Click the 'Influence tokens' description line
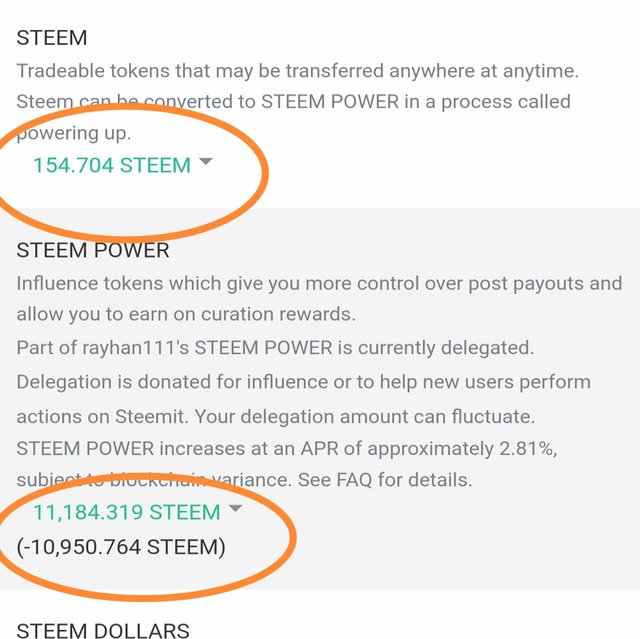This screenshot has height=639, width=640. pyautogui.click(x=319, y=284)
